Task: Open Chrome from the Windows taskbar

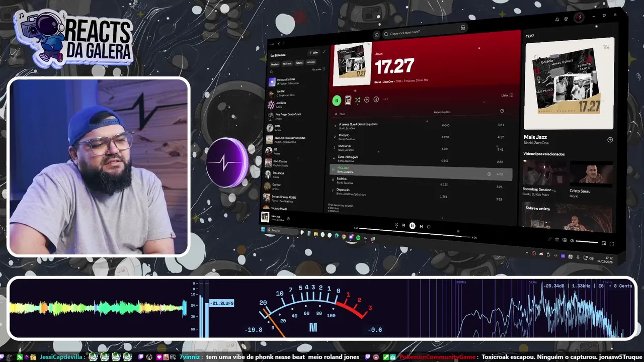Action: point(344,236)
